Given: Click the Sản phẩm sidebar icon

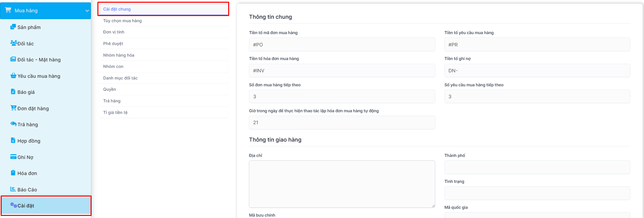Looking at the screenshot, I should coord(13,27).
